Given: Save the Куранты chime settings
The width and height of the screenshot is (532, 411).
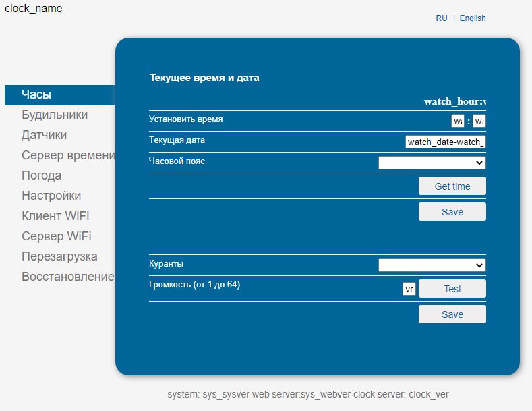Looking at the screenshot, I should coord(452,314).
